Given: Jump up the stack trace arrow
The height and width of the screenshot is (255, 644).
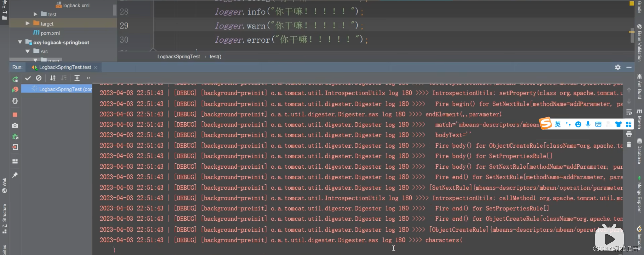Looking at the screenshot, I should [x=629, y=90].
